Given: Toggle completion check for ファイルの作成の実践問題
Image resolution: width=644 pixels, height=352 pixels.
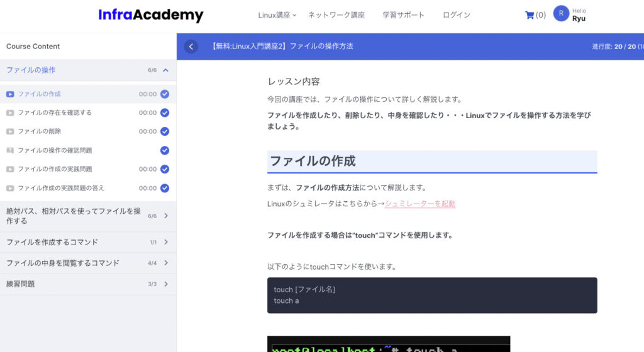Looking at the screenshot, I should tap(165, 169).
